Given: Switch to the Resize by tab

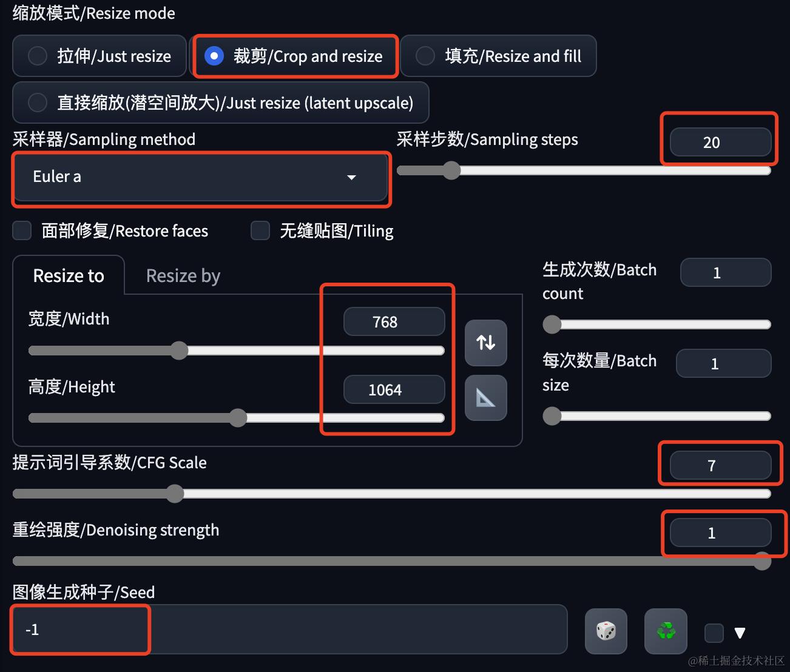Looking at the screenshot, I should click(183, 276).
